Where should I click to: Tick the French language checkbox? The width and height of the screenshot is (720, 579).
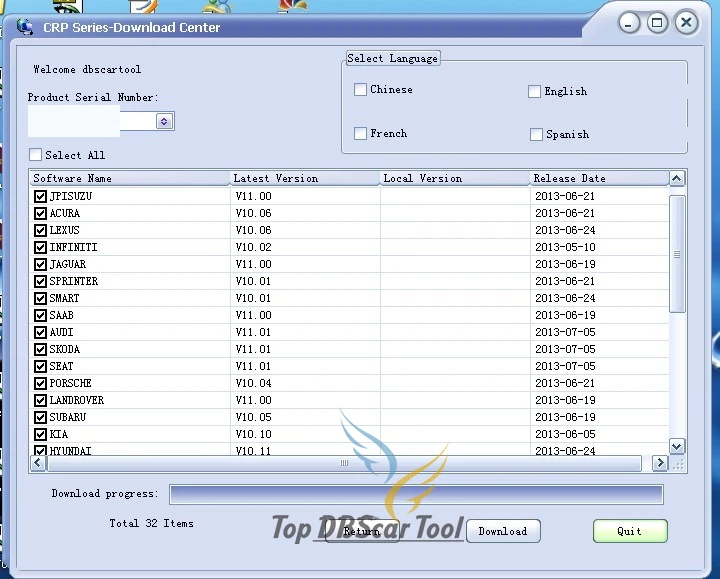pos(360,133)
